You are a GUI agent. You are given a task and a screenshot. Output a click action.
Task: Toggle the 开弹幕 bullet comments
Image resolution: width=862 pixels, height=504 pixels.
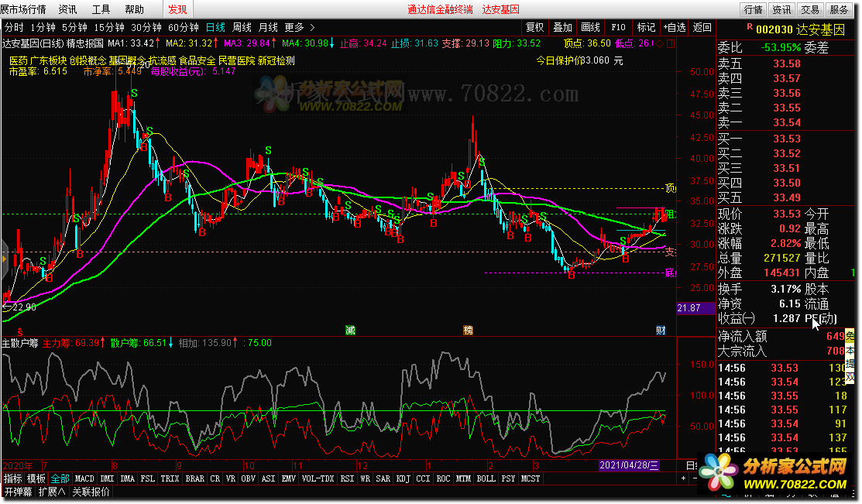pos(19,492)
